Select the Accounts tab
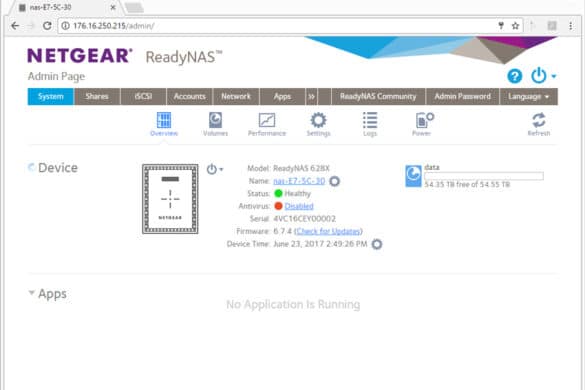The image size is (585, 390). (x=190, y=96)
